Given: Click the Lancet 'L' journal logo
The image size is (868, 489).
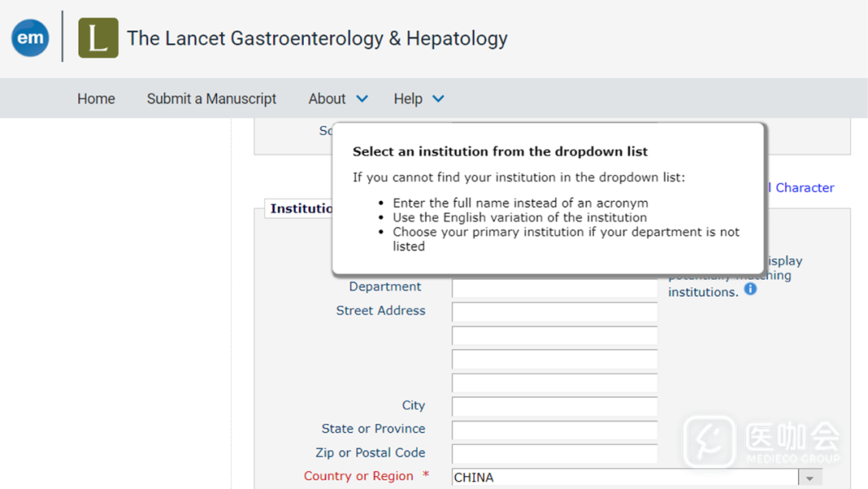Looking at the screenshot, I should tap(98, 38).
